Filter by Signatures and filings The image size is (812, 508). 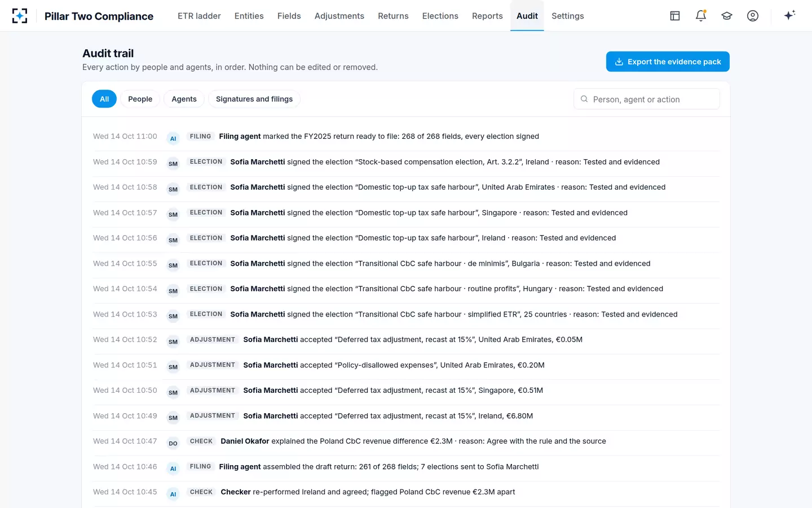click(254, 99)
